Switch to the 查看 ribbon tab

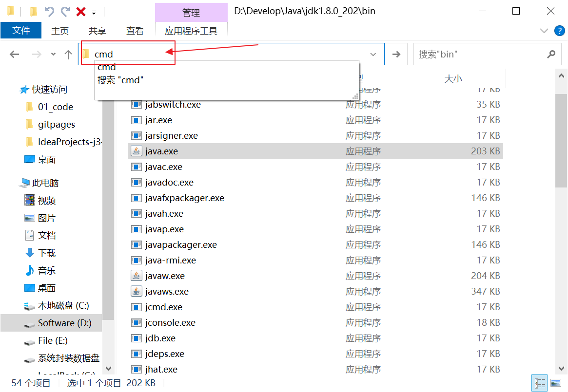(x=135, y=31)
